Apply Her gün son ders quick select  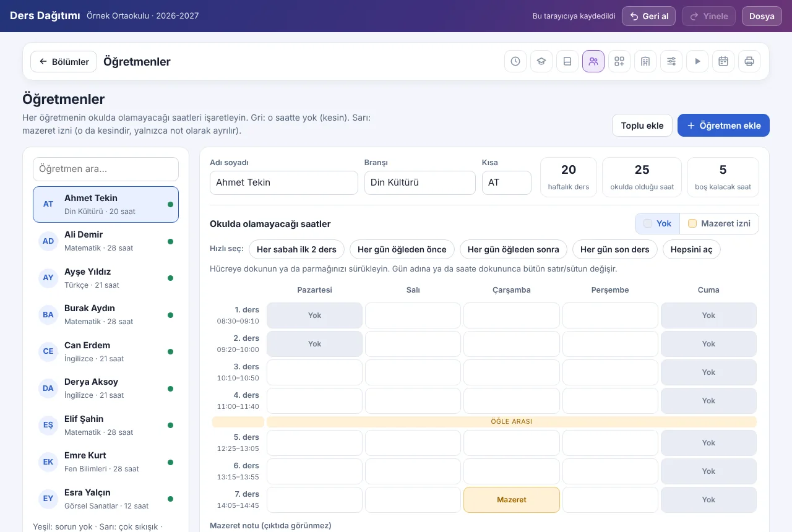tap(615, 249)
